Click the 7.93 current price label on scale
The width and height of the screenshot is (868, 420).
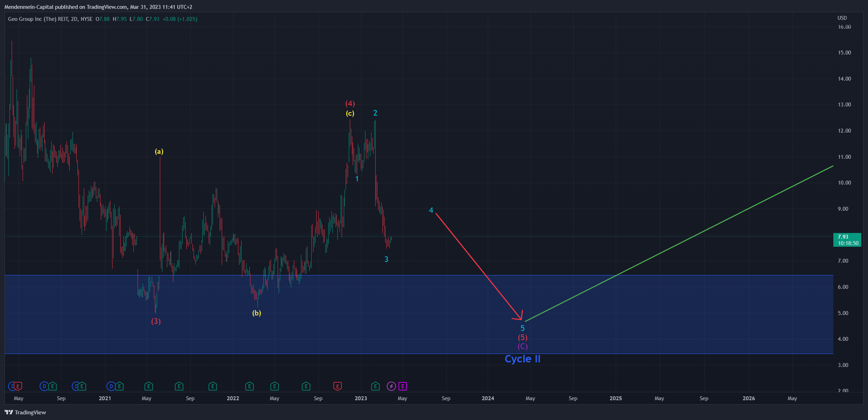click(x=847, y=240)
